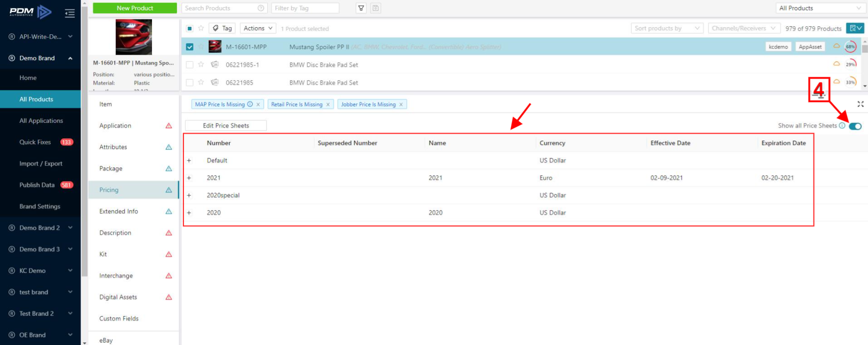Click the AppAsset tag label

tap(810, 47)
